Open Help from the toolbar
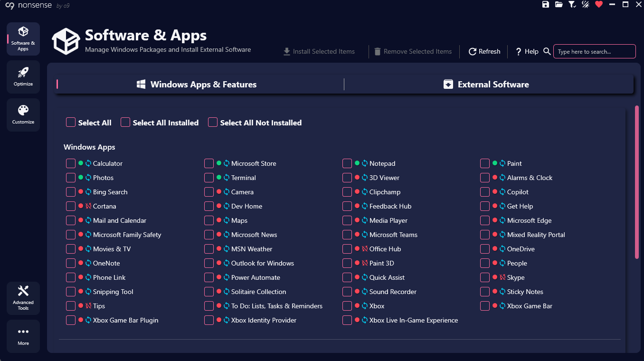The height and width of the screenshot is (361, 644). [x=527, y=51]
